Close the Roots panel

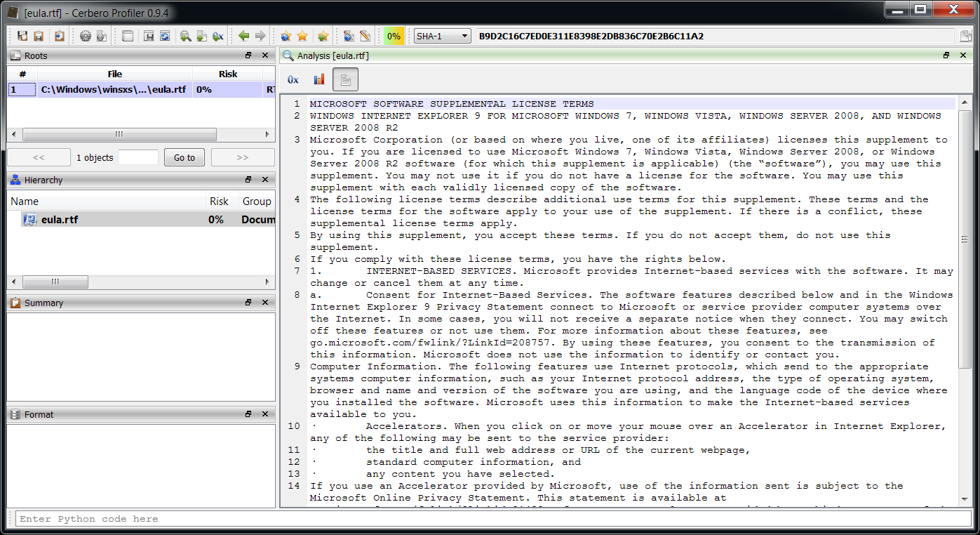tap(265, 55)
